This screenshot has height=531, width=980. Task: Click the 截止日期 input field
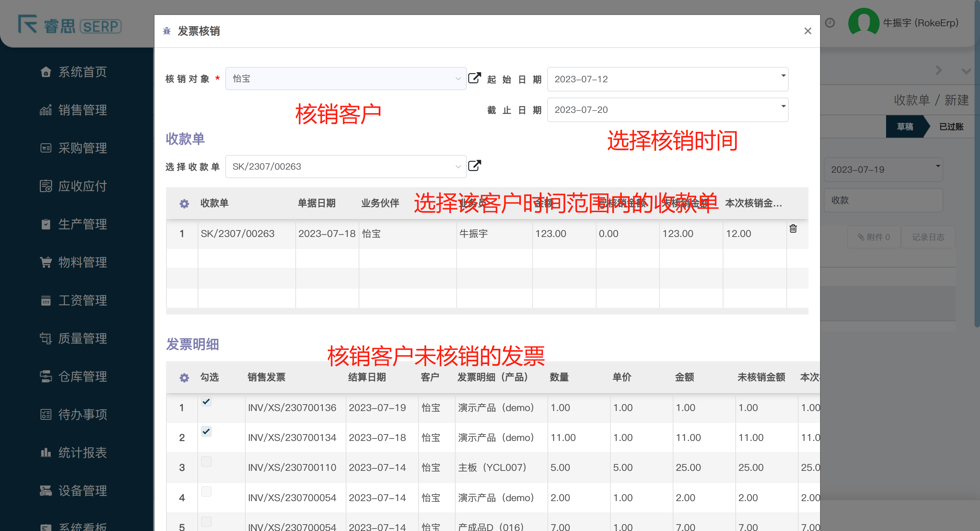(x=662, y=110)
